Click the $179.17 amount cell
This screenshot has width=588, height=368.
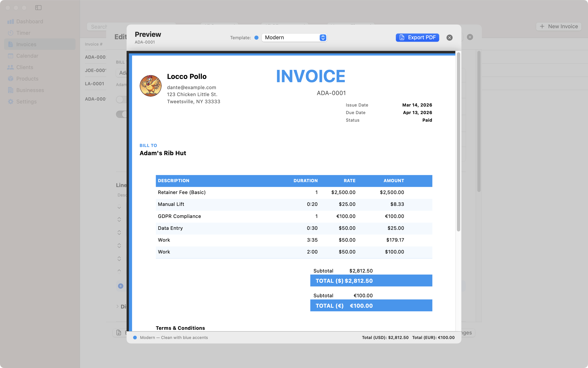point(395,240)
